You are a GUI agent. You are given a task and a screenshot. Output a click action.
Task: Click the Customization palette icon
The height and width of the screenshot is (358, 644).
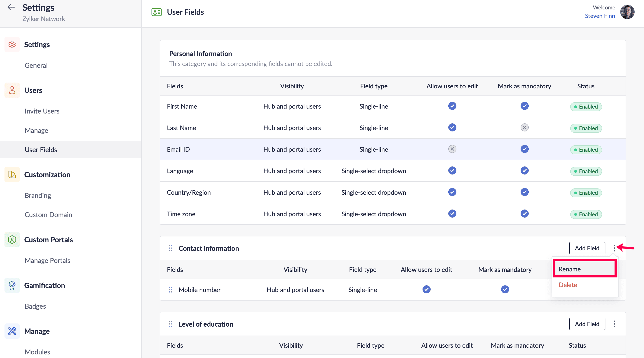[12, 174]
